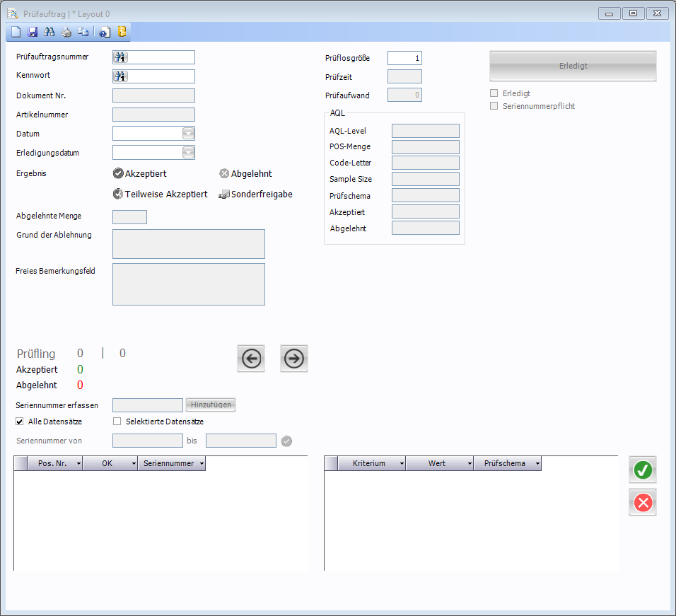Click the toolbar binoculars search icon

click(x=49, y=32)
